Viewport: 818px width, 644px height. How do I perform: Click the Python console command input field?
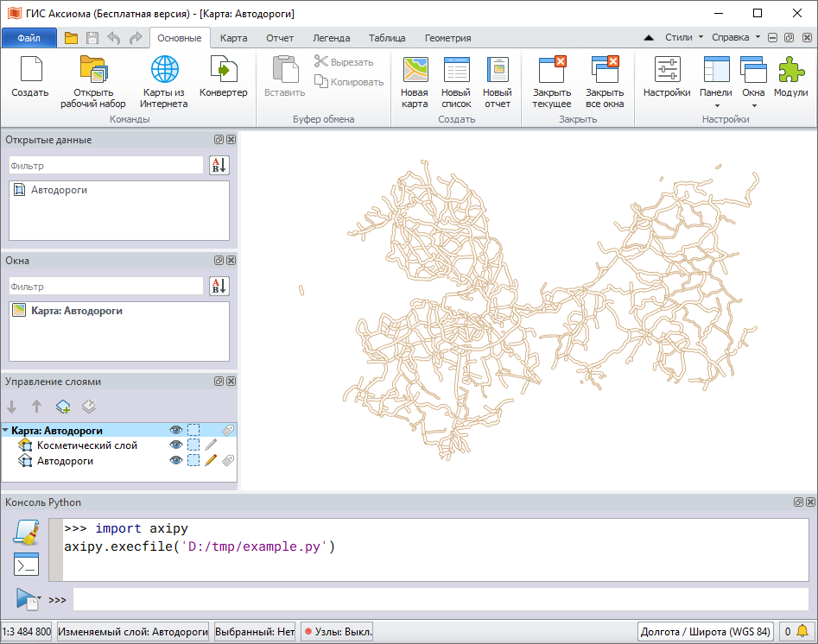pos(441,599)
